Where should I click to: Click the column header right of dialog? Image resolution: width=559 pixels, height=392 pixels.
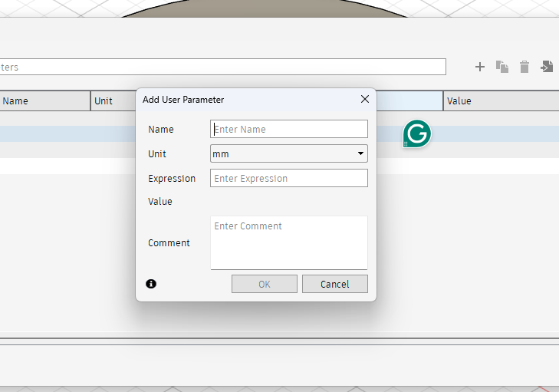(x=409, y=100)
